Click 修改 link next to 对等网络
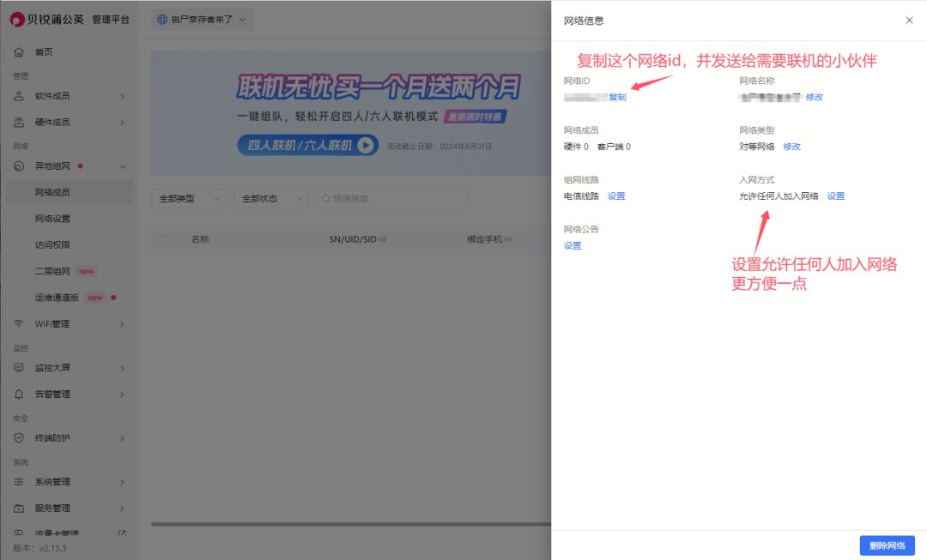Image resolution: width=927 pixels, height=560 pixels. coord(791,147)
